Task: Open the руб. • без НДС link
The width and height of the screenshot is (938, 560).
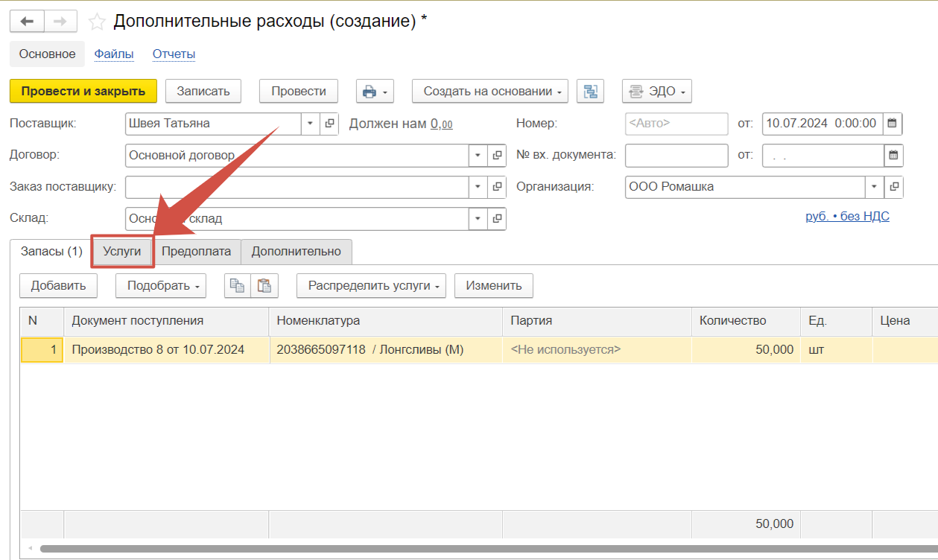Action: pos(848,217)
